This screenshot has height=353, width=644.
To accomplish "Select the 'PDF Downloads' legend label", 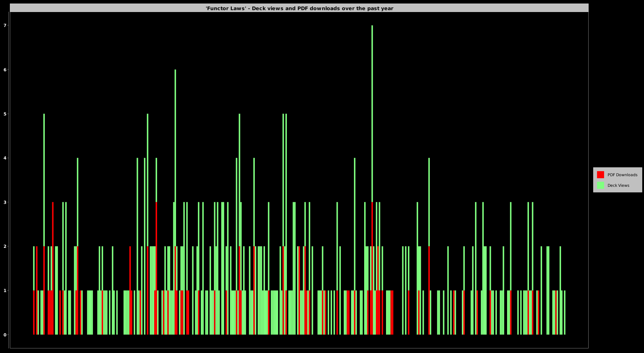I will pyautogui.click(x=622, y=175).
